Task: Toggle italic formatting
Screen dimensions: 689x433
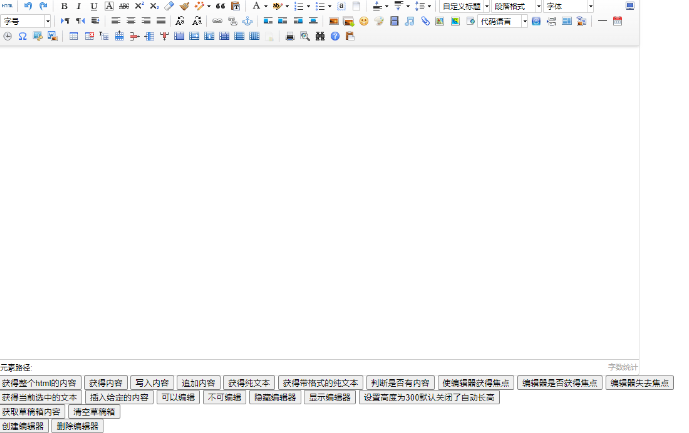Action: [x=79, y=6]
